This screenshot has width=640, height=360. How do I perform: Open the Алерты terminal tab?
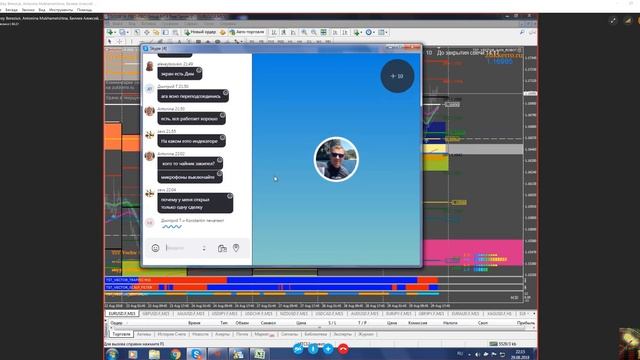[222, 334]
